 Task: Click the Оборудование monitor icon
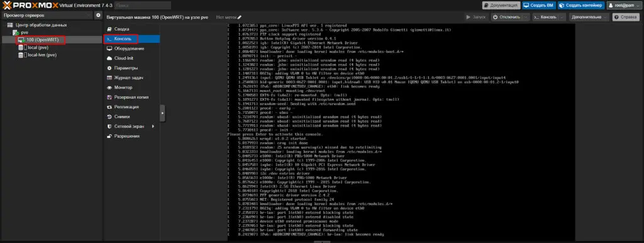click(109, 48)
